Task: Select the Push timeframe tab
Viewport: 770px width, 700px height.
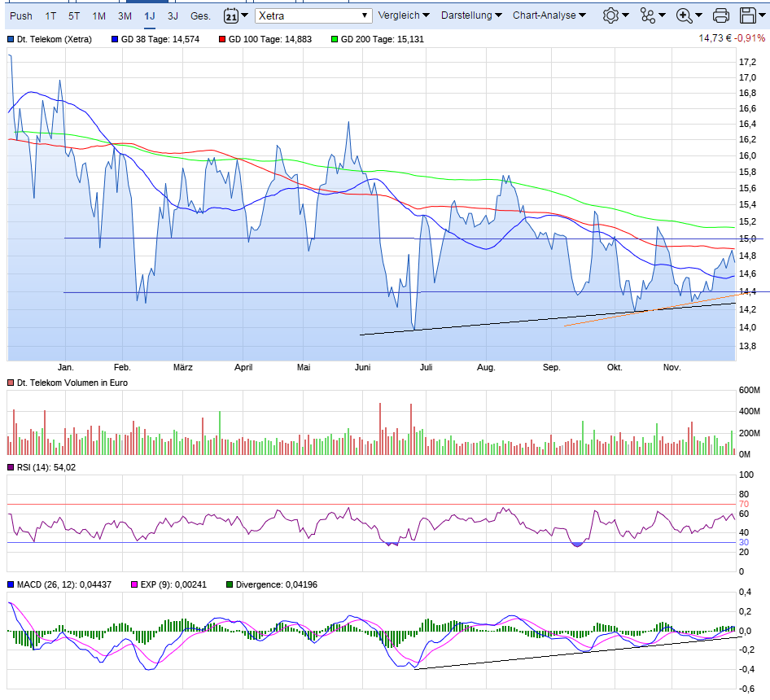Action: 20,16
